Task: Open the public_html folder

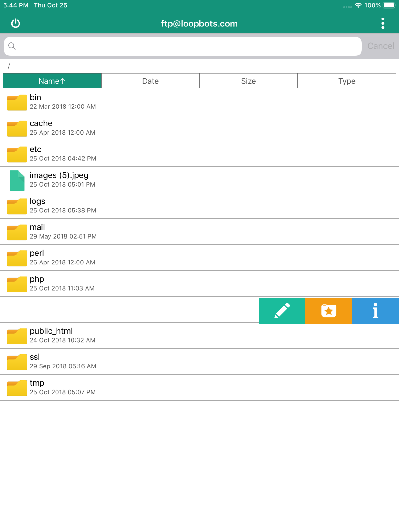Action: click(x=51, y=335)
